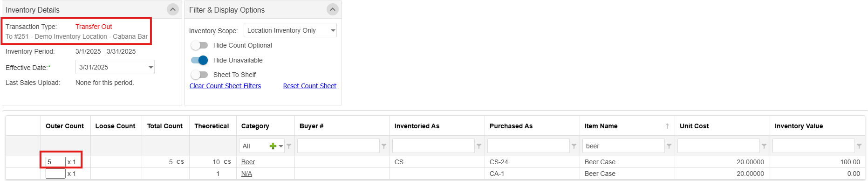This screenshot has width=868, height=181.
Task: Collapse the Filter & Display Options panel
Action: point(333,9)
